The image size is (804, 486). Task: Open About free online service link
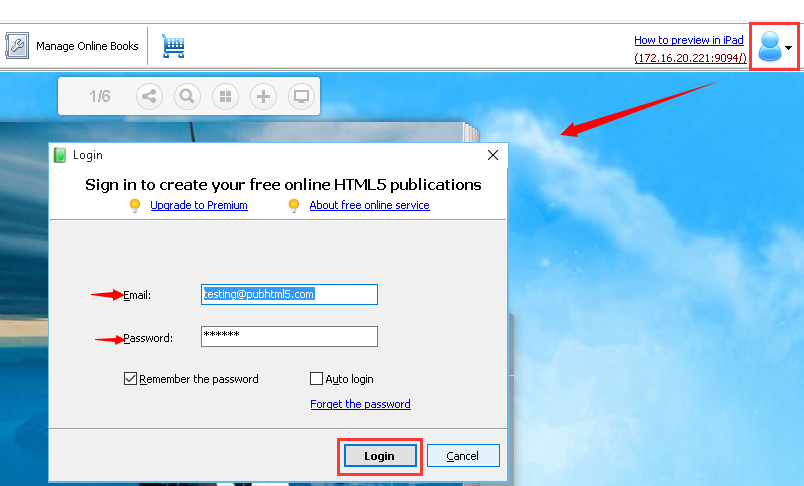click(369, 205)
